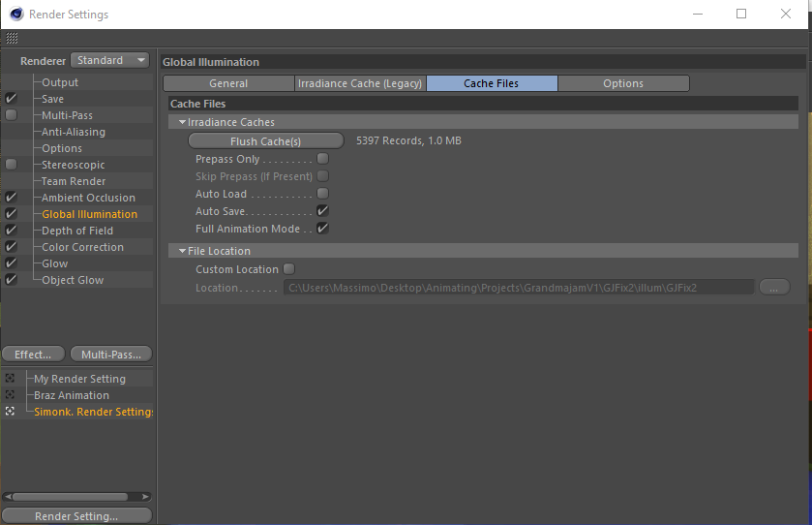This screenshot has height=525, width=812.
Task: Select the Cache Files tab
Action: pyautogui.click(x=492, y=83)
